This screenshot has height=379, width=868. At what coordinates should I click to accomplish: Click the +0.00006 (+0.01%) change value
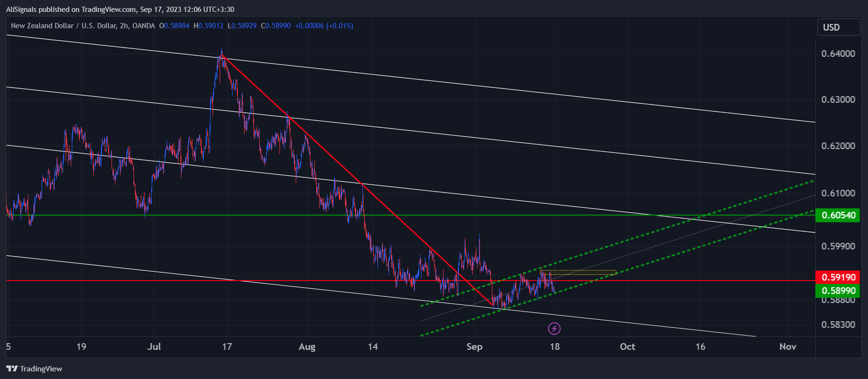click(324, 26)
